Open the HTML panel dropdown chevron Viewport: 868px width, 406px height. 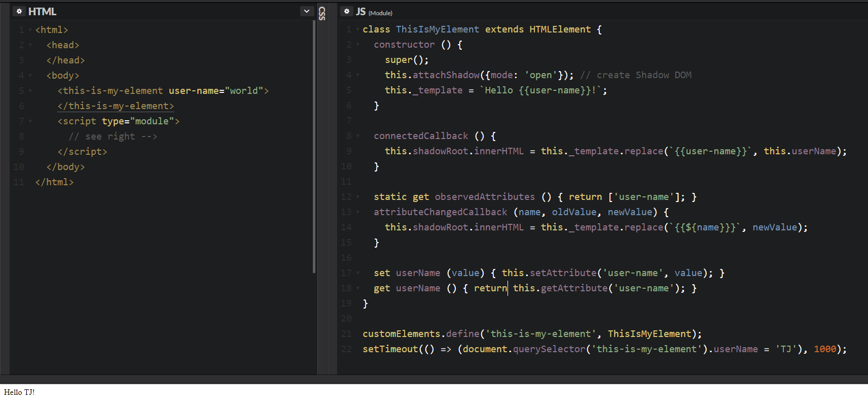click(307, 11)
